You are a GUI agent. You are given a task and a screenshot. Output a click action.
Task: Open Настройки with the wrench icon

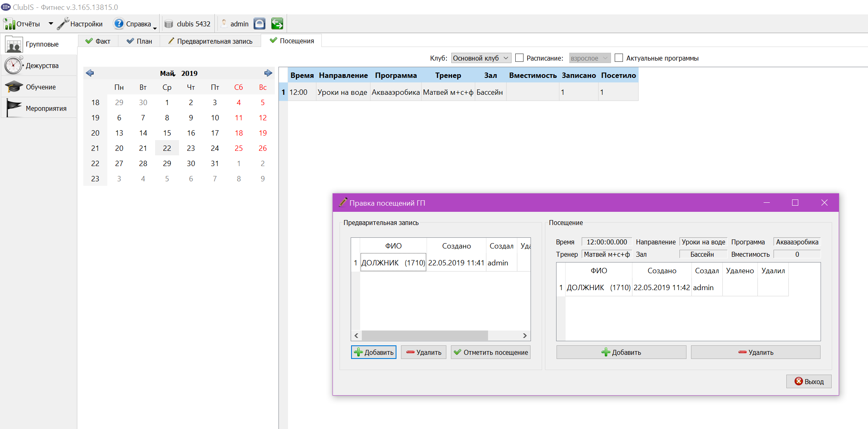pyautogui.click(x=63, y=24)
